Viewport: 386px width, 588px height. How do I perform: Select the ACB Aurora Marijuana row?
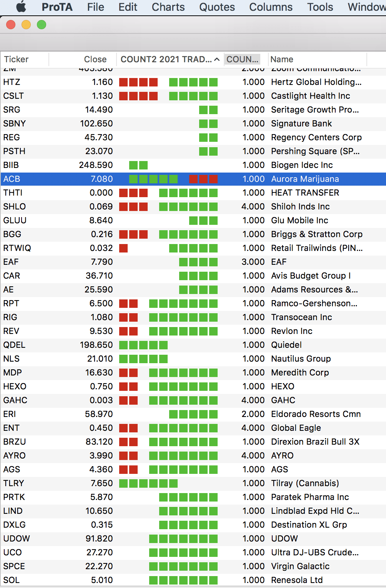click(193, 179)
